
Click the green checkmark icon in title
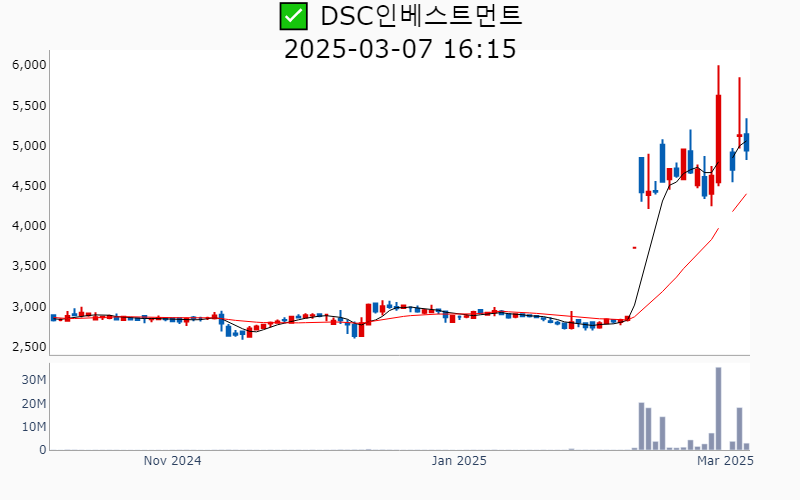293,16
